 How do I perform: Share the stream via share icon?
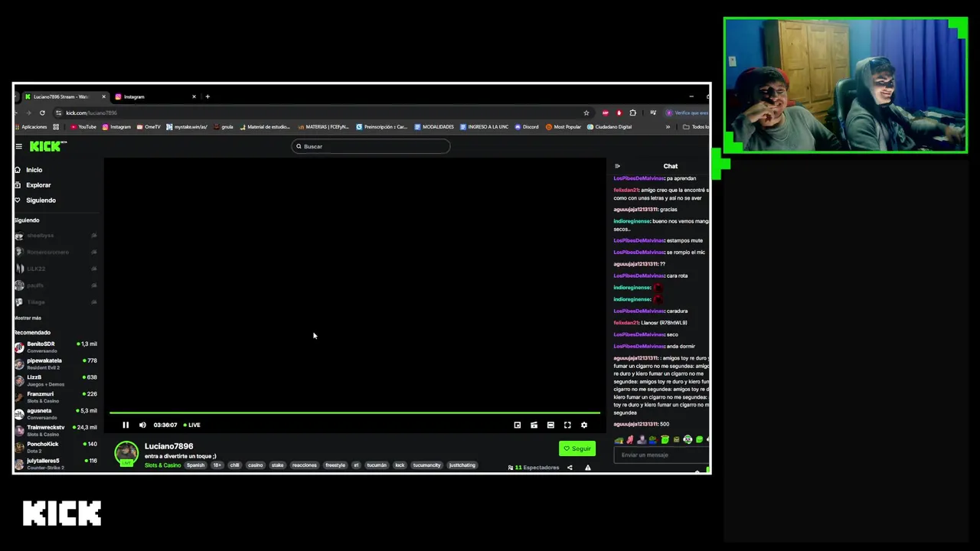(570, 468)
